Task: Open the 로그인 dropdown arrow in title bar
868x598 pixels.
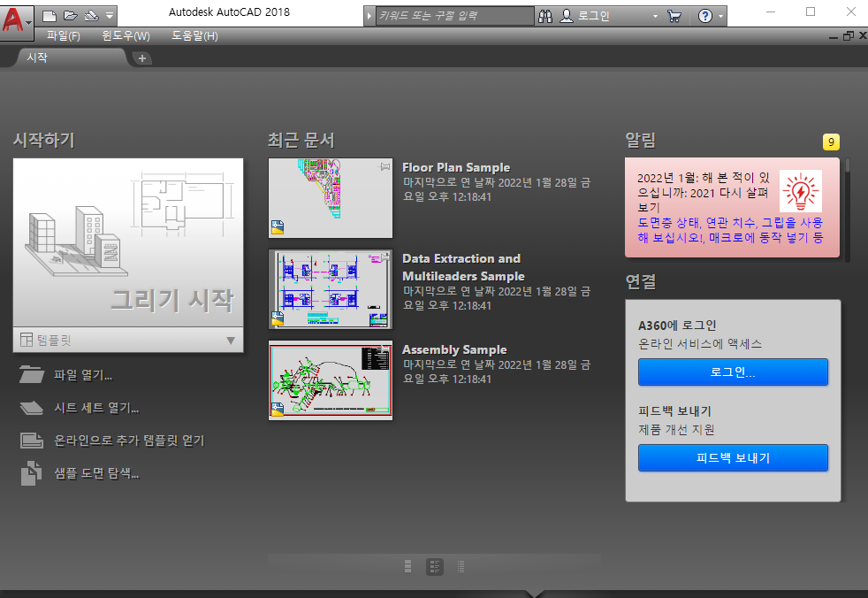Action: click(656, 16)
